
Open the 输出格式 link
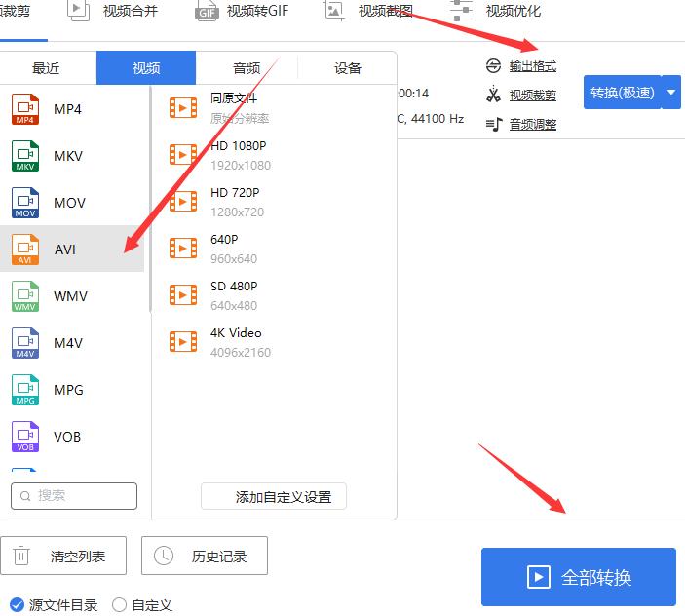tap(533, 66)
